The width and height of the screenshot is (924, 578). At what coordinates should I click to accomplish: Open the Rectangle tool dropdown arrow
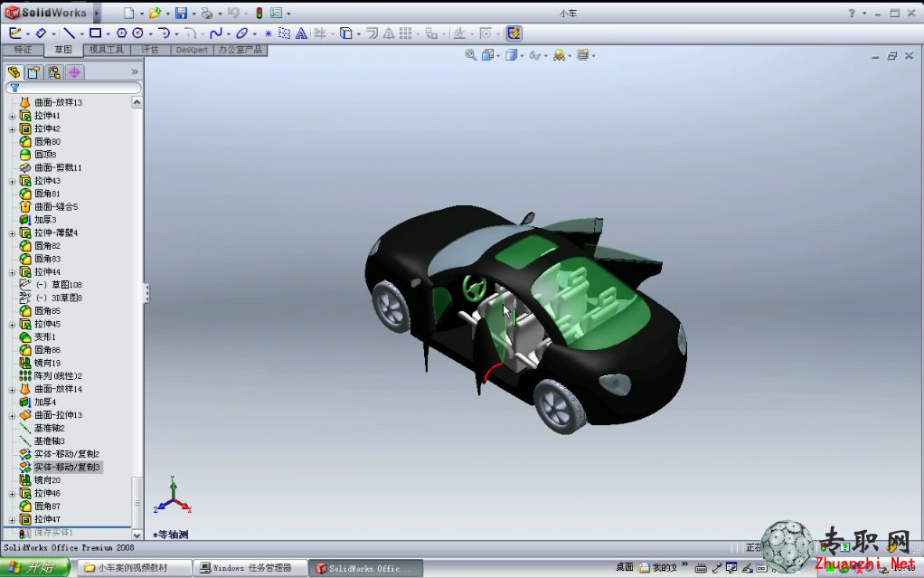click(108, 34)
